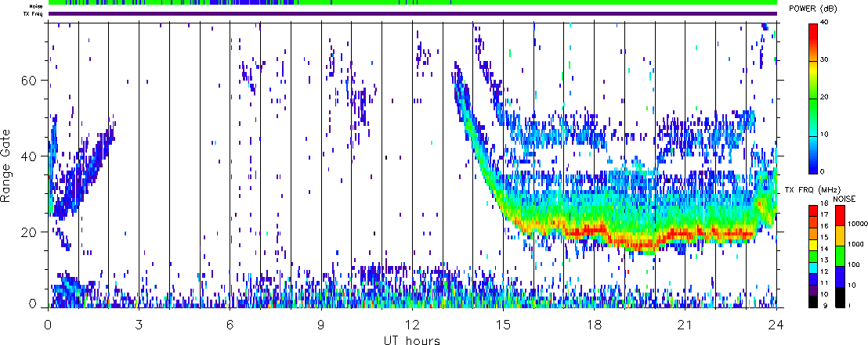Click the small 'Noise' strip label at top-left
The image size is (868, 345).
37,6
